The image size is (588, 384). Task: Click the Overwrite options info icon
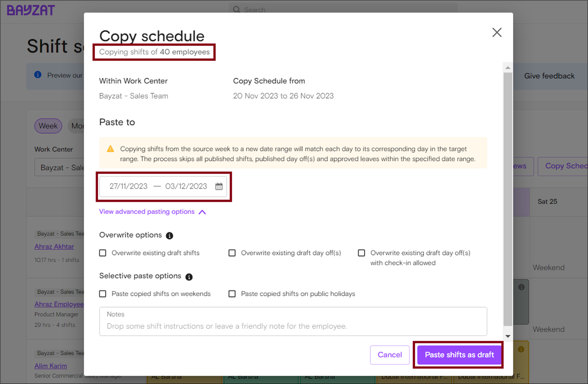(x=169, y=235)
